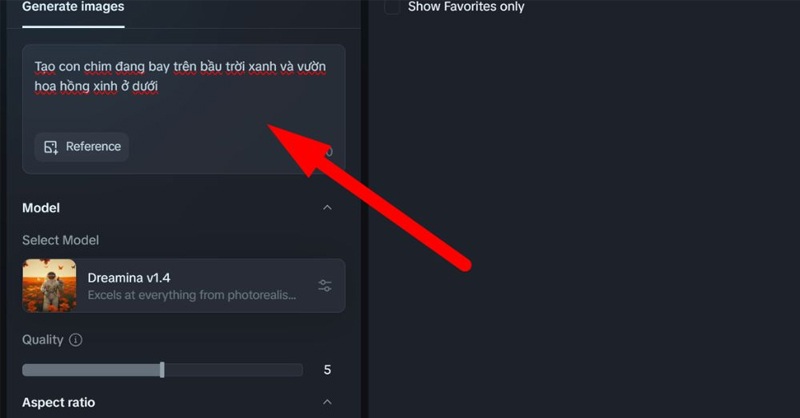Click the Aspect ratio section header
800x418 pixels.
[58, 402]
